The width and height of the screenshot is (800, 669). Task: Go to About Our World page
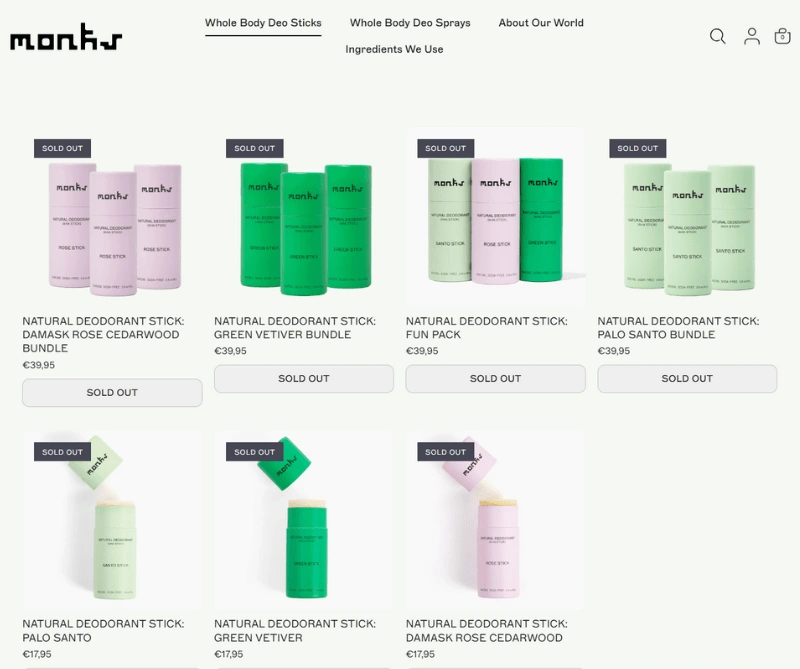tap(541, 23)
